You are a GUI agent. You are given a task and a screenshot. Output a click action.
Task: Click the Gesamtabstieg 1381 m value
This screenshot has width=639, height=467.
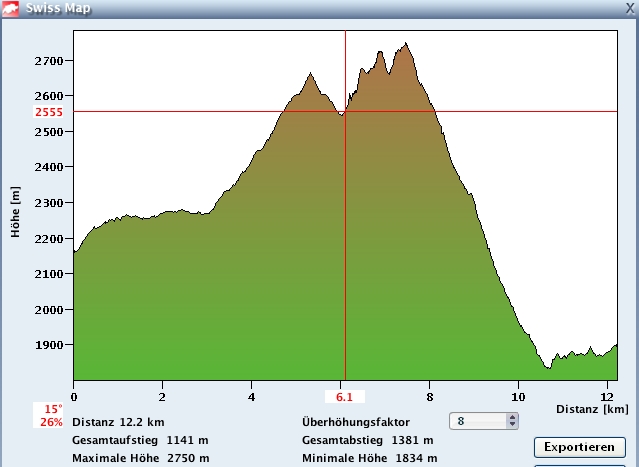[367, 440]
